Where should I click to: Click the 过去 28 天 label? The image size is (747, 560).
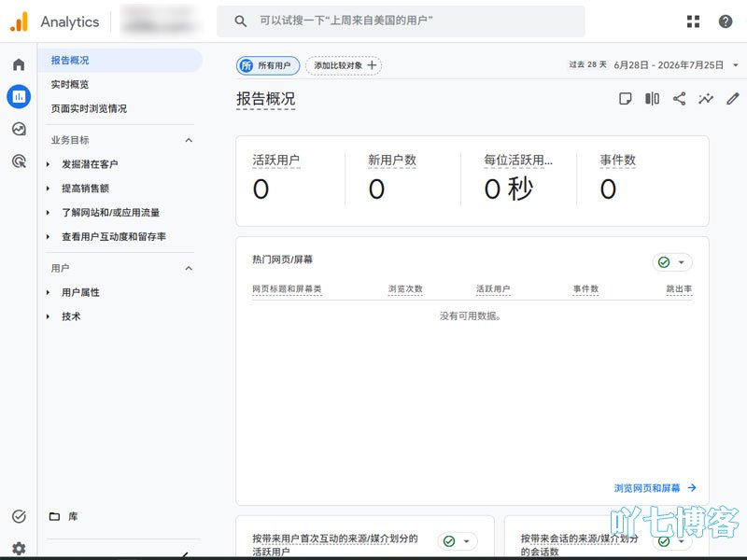[588, 64]
